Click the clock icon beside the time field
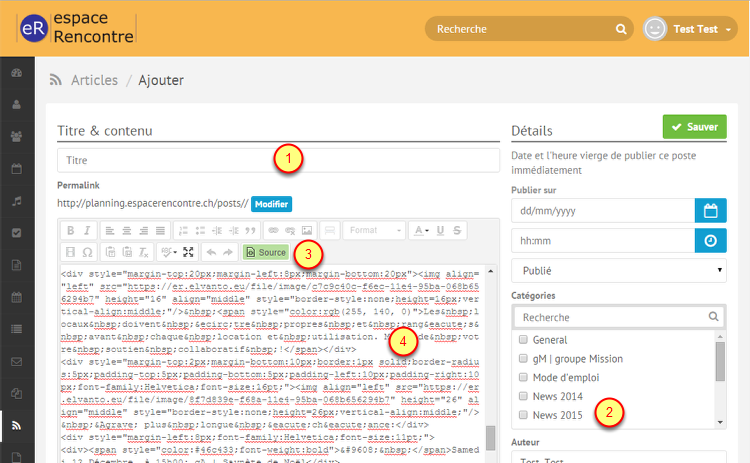This screenshot has width=750, height=463. pos(710,241)
